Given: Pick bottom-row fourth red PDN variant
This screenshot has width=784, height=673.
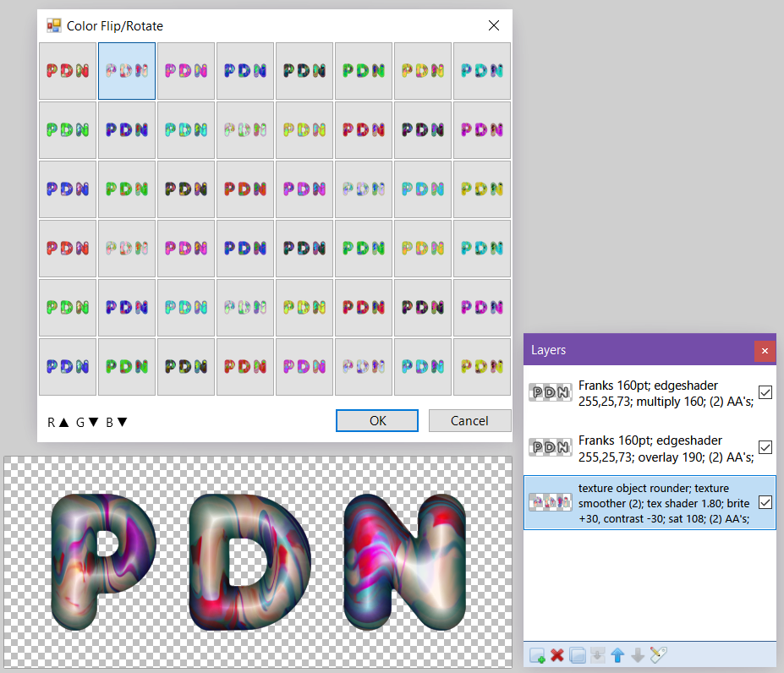Looking at the screenshot, I should point(245,367).
